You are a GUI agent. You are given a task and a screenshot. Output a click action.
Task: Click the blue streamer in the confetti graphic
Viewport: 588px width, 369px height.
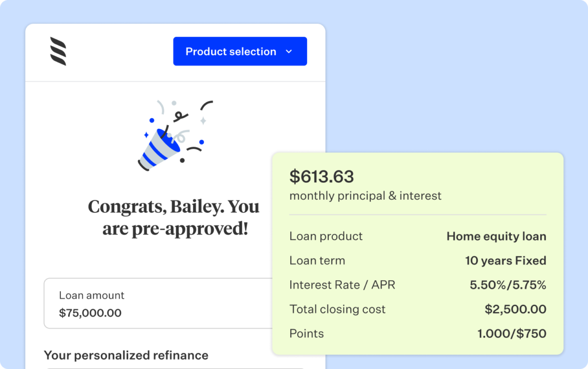(x=157, y=150)
